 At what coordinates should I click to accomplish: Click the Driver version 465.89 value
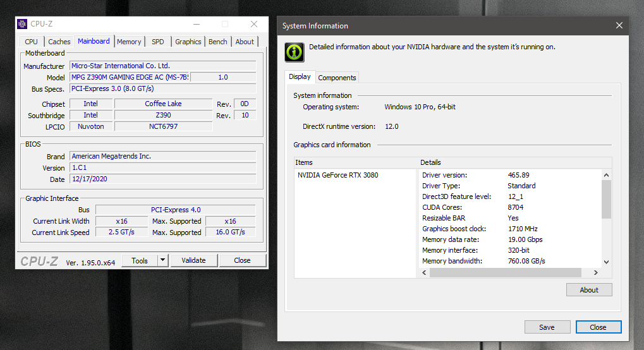(518, 175)
